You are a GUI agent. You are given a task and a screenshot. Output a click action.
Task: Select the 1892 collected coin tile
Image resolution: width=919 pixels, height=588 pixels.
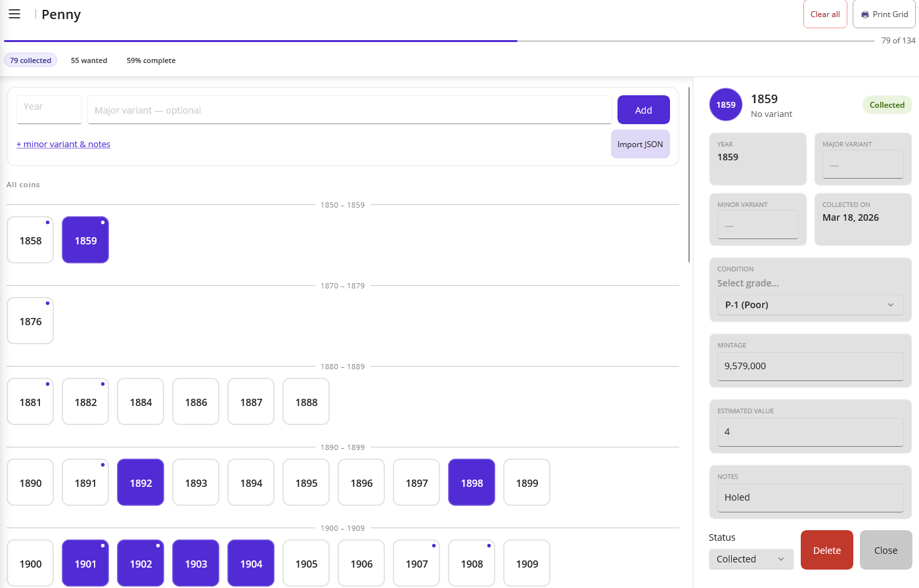[141, 482]
